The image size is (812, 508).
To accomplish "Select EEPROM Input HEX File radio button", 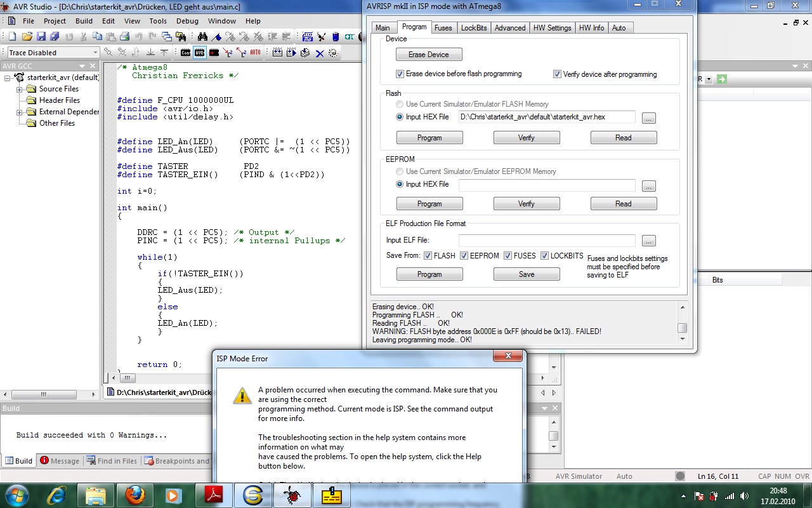I will [400, 184].
